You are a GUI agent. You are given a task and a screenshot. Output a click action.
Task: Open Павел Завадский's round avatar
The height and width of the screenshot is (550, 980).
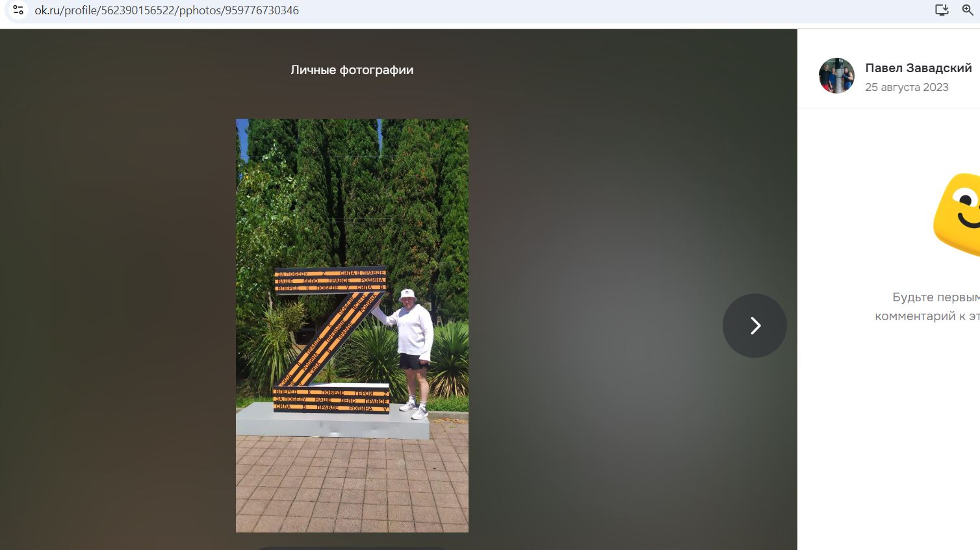coord(836,75)
